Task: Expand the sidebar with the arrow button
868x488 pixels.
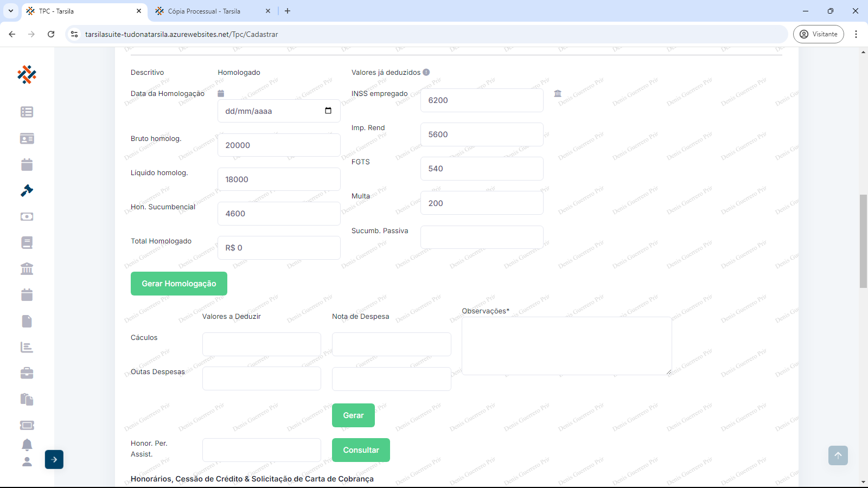Action: [x=54, y=459]
